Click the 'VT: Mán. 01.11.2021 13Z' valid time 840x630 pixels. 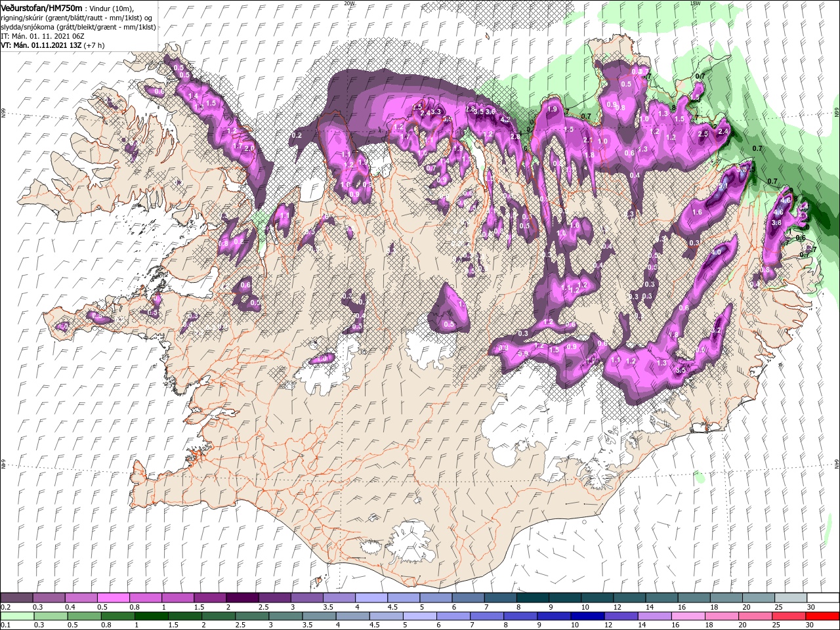click(x=40, y=46)
